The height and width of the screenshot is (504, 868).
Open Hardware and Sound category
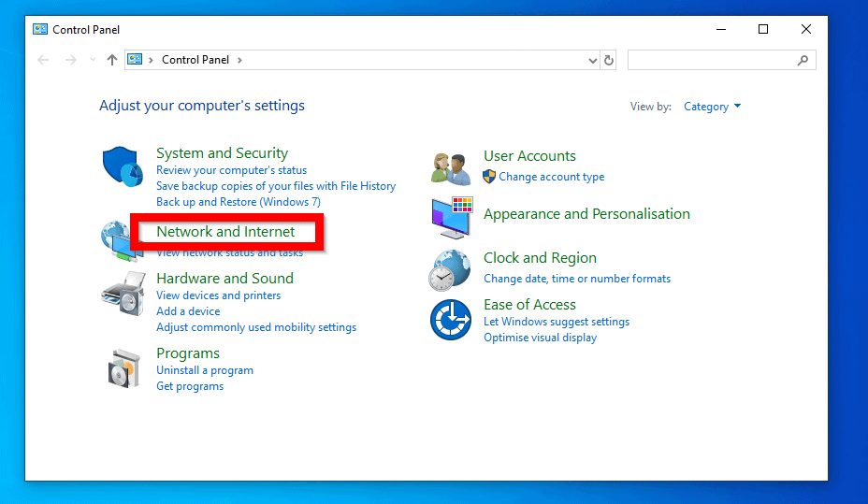(224, 278)
